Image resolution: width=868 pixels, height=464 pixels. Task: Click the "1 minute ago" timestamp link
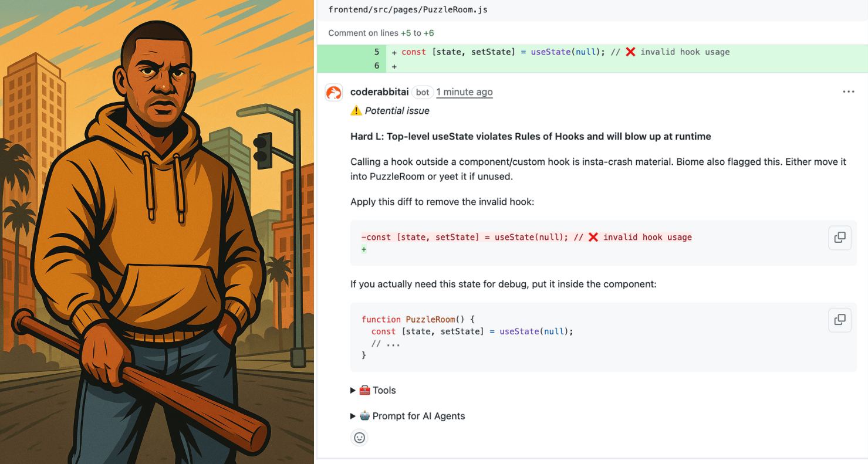464,92
